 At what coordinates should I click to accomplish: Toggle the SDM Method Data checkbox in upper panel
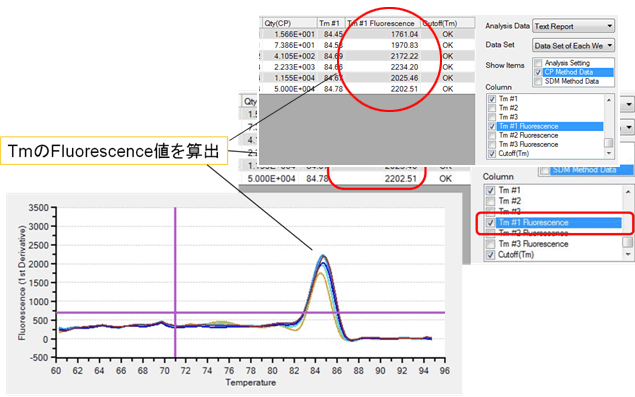538,82
